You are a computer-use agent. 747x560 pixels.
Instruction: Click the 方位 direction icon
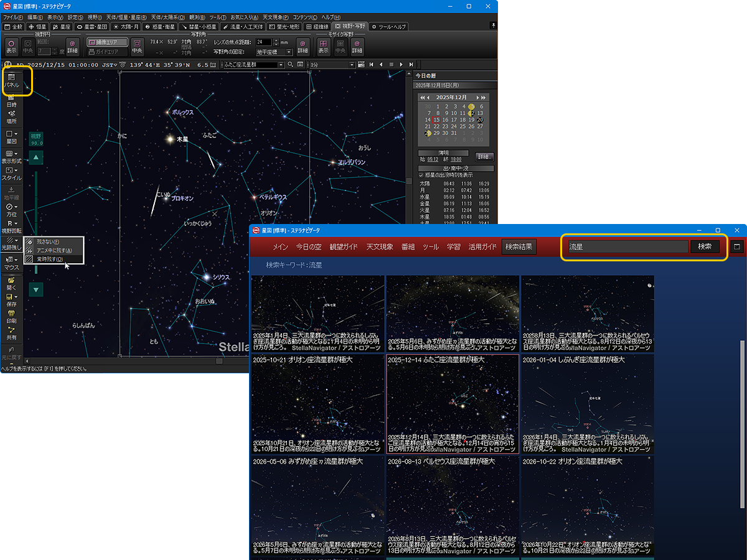(12, 210)
